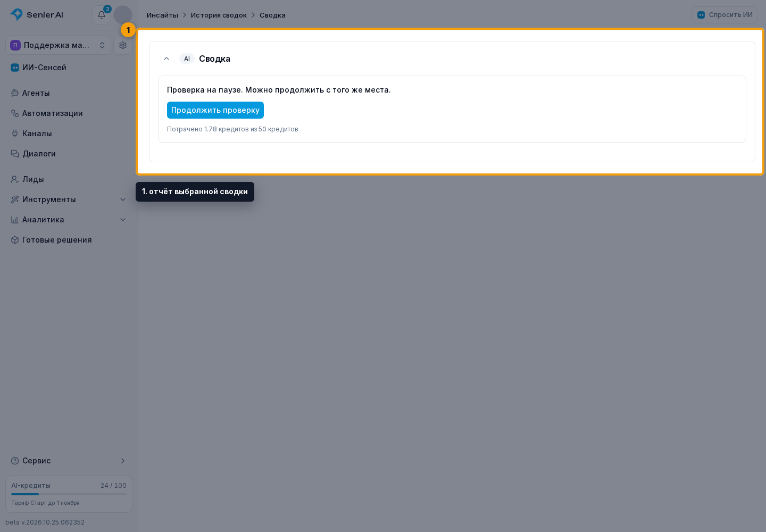Image resolution: width=766 pixels, height=532 pixels.
Task: Click the Потрачено 1.78 кредитов text
Action: coord(232,129)
